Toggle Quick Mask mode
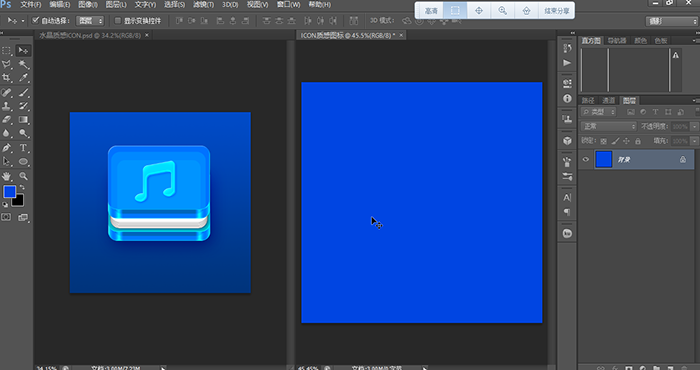Image resolution: width=700 pixels, height=370 pixels. pyautogui.click(x=6, y=217)
